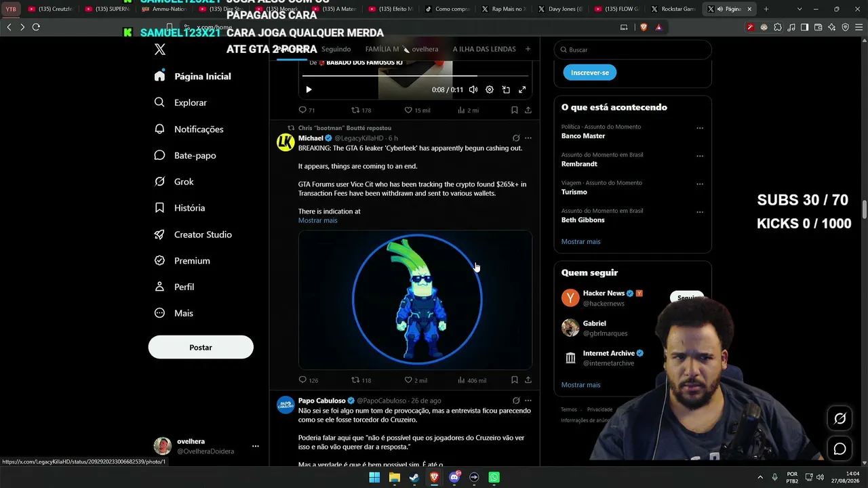Open WhatsApp from the taskbar
Viewport: 868px width, 488px height.
coord(494,477)
